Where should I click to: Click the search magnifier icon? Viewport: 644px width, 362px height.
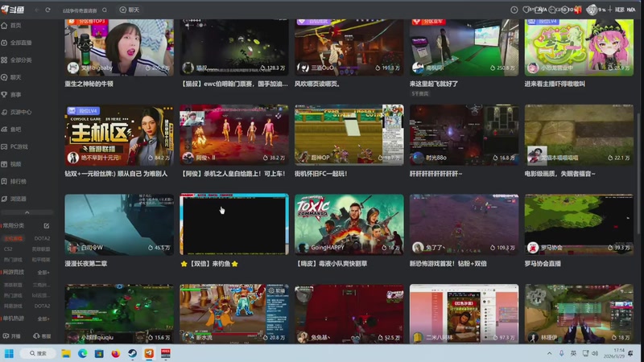[105, 10]
